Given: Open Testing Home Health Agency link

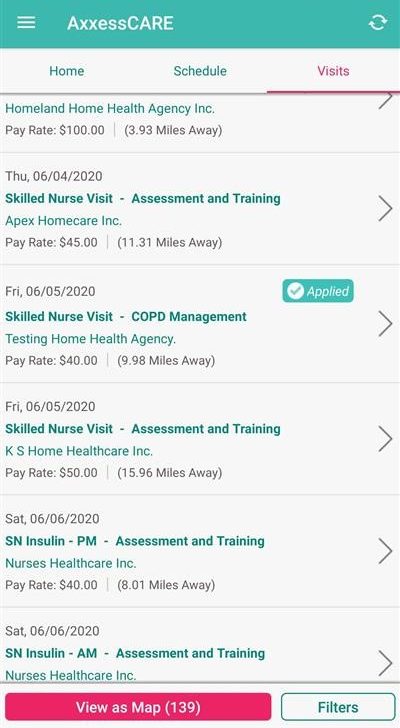Looking at the screenshot, I should click(x=90, y=339).
